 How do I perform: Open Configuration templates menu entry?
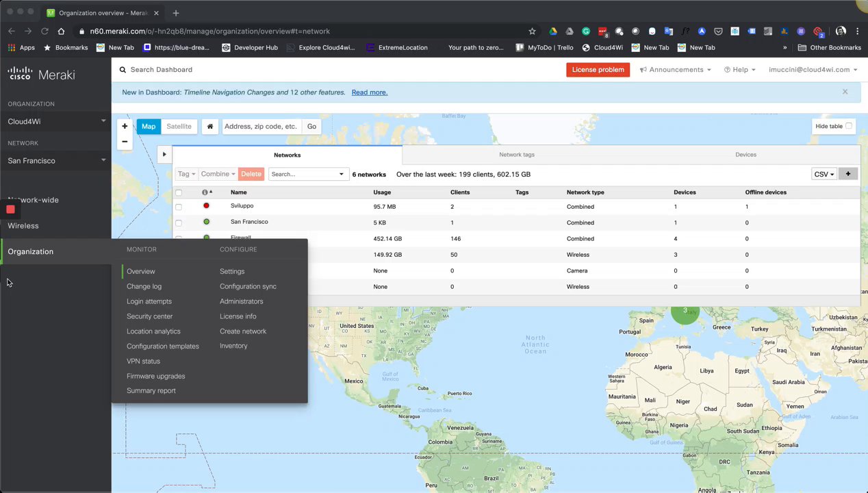(163, 346)
